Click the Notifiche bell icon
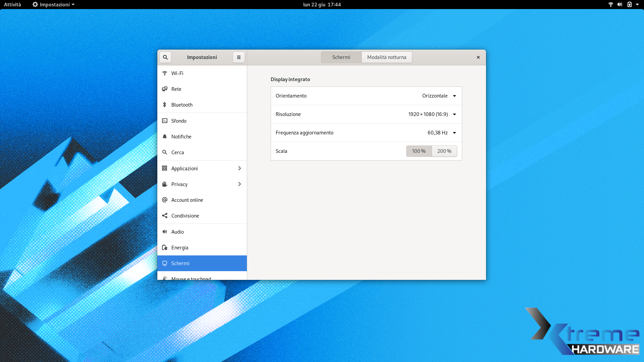 (165, 136)
